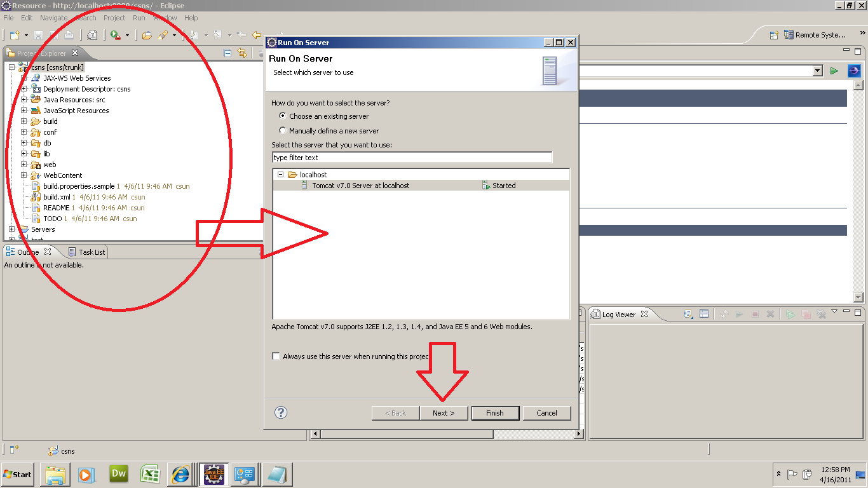Screen dimensions: 868x488
Task: Click the flashlight Search toolbar icon
Action: pyautogui.click(x=163, y=35)
